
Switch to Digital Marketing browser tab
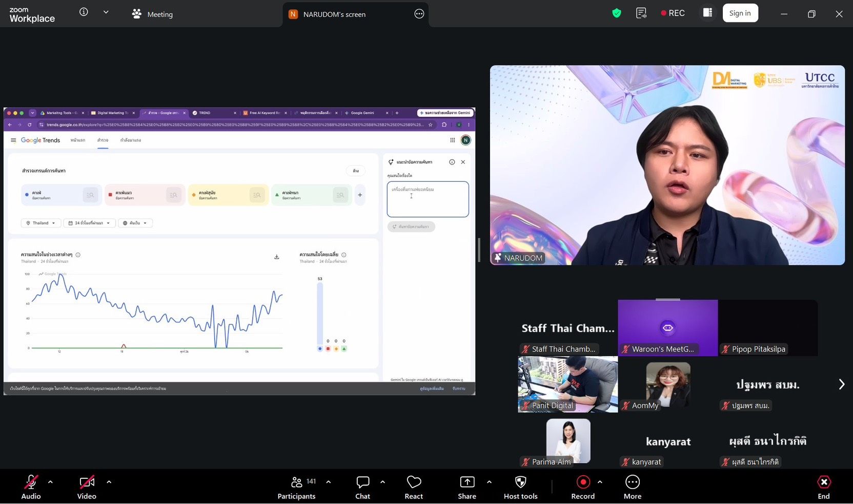113,113
